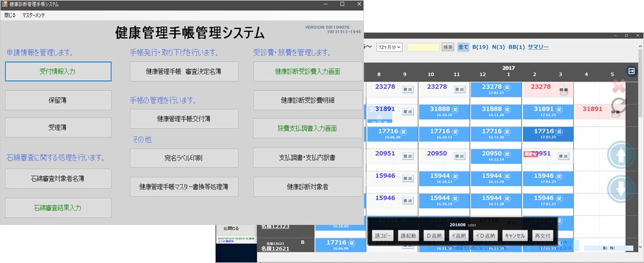Open the サマリー link
Screen dimensions: 644x263
point(538,47)
